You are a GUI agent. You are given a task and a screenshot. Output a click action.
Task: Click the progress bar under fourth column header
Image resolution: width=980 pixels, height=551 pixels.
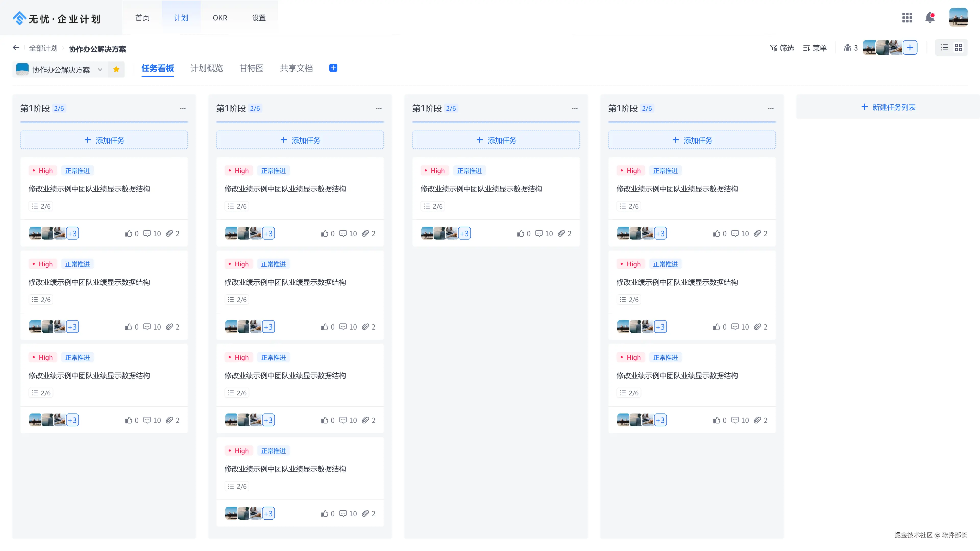coord(692,122)
